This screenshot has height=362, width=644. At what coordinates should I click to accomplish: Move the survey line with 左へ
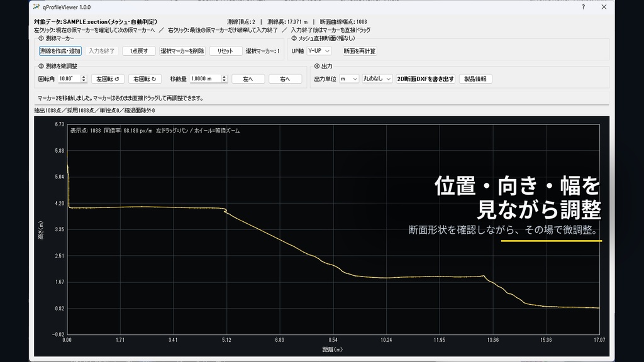click(x=248, y=79)
